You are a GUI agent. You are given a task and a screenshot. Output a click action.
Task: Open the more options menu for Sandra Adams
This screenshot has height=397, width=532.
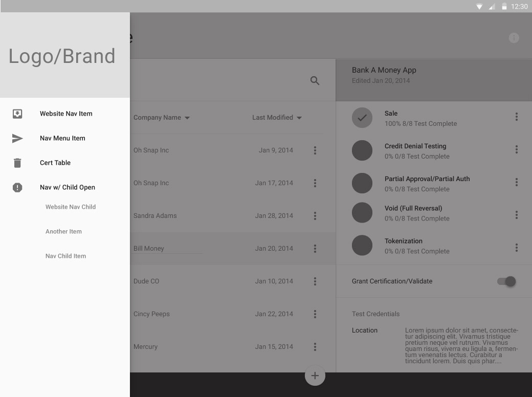315,216
